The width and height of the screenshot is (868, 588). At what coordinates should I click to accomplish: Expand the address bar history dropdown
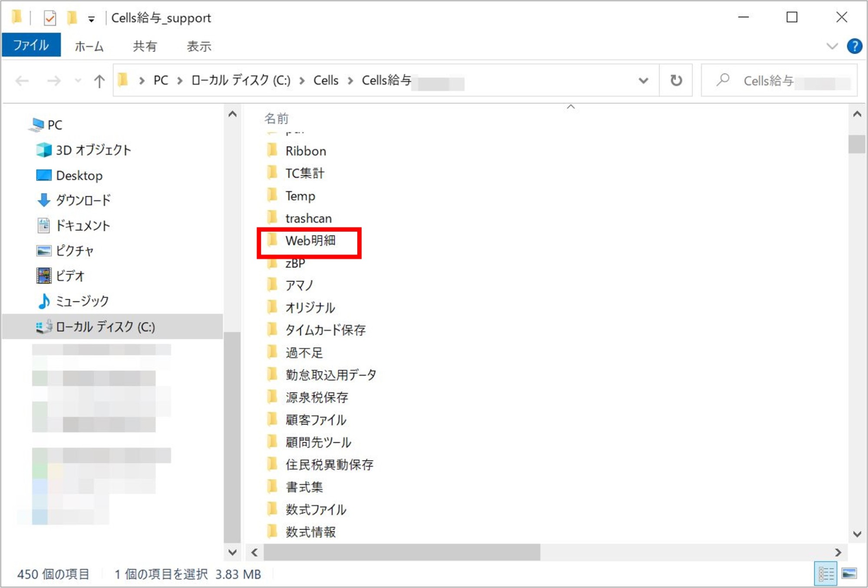coord(643,80)
